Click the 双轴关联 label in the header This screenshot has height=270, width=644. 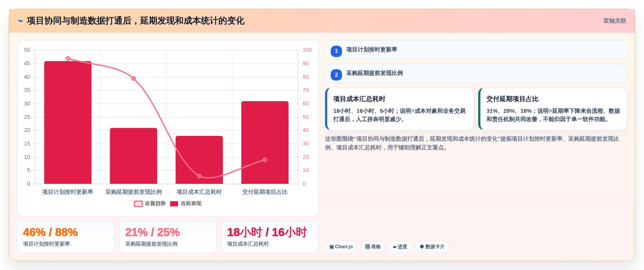tap(614, 21)
